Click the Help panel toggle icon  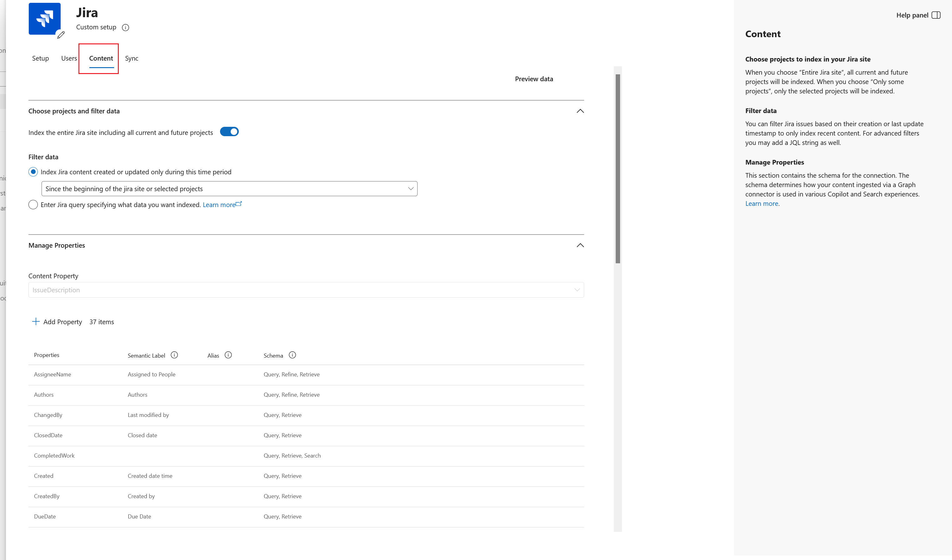936,15
